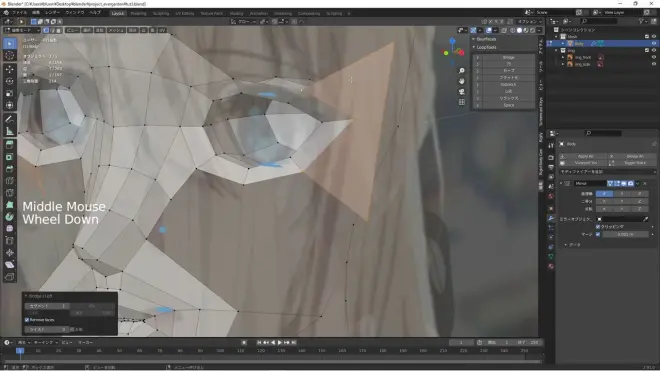
Task: Select the Extrude Region tool
Action: tap(10, 145)
